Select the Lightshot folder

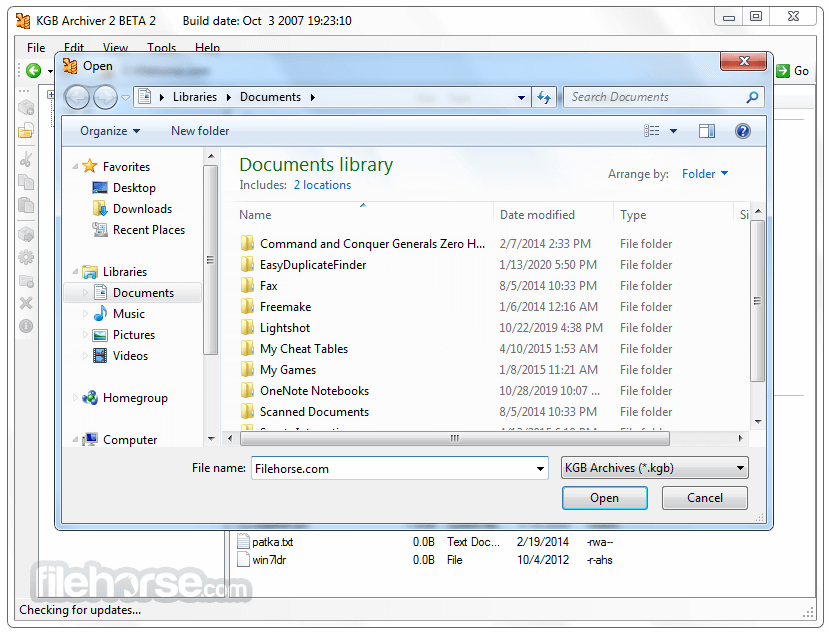[x=284, y=328]
